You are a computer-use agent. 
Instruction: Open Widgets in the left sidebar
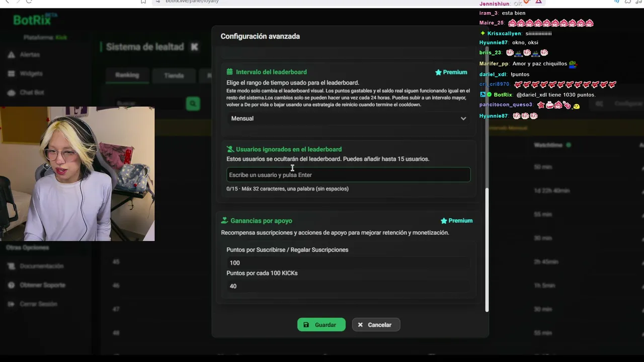click(31, 73)
